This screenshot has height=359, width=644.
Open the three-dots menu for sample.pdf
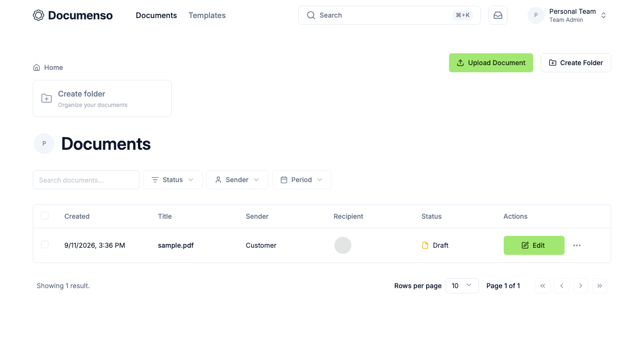tap(577, 245)
